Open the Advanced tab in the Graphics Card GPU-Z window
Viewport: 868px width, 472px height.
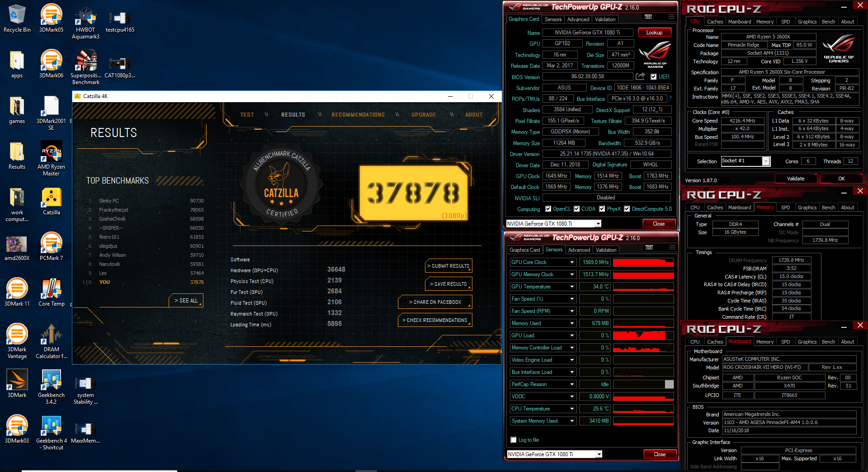click(578, 19)
